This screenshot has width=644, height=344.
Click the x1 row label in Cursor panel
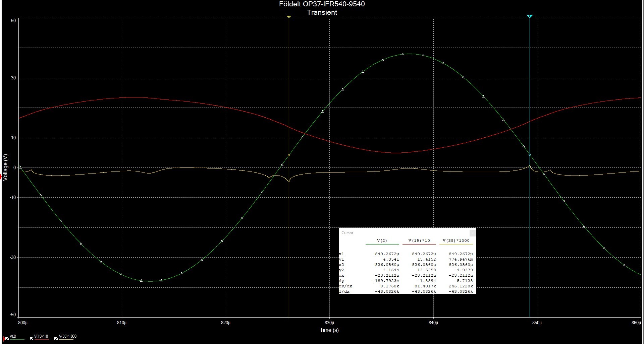[341, 254]
